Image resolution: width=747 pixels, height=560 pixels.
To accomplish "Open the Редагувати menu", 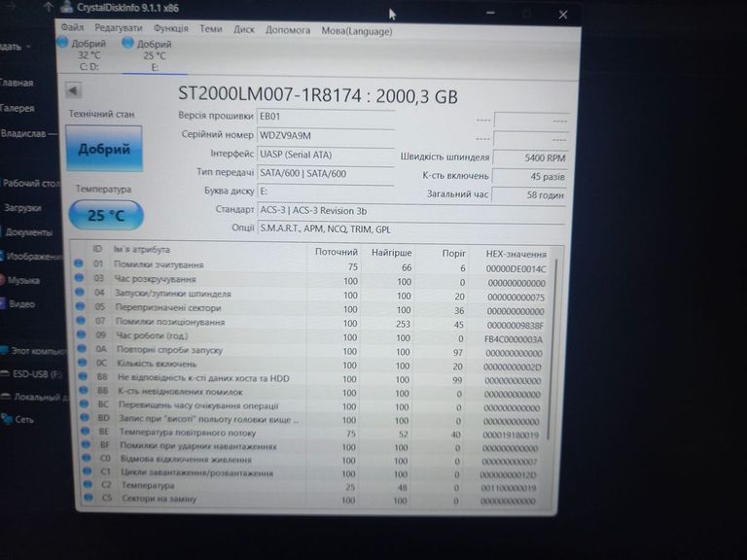I will click(118, 27).
